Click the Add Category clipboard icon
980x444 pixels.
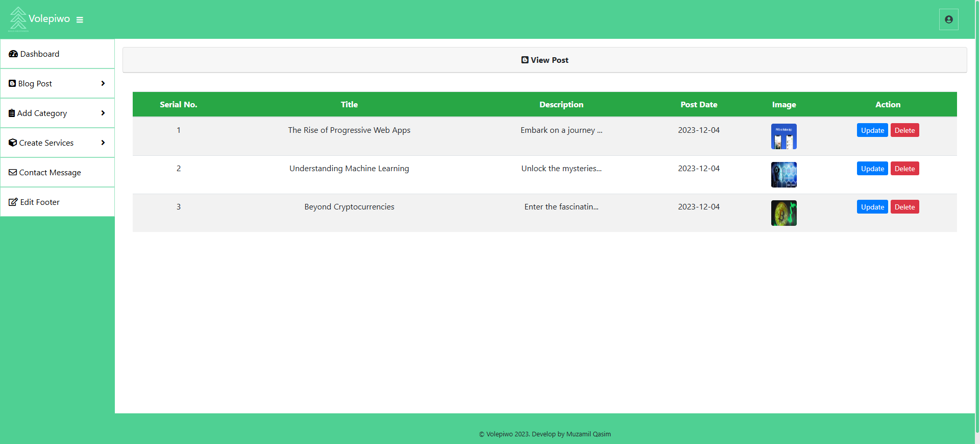(12, 113)
